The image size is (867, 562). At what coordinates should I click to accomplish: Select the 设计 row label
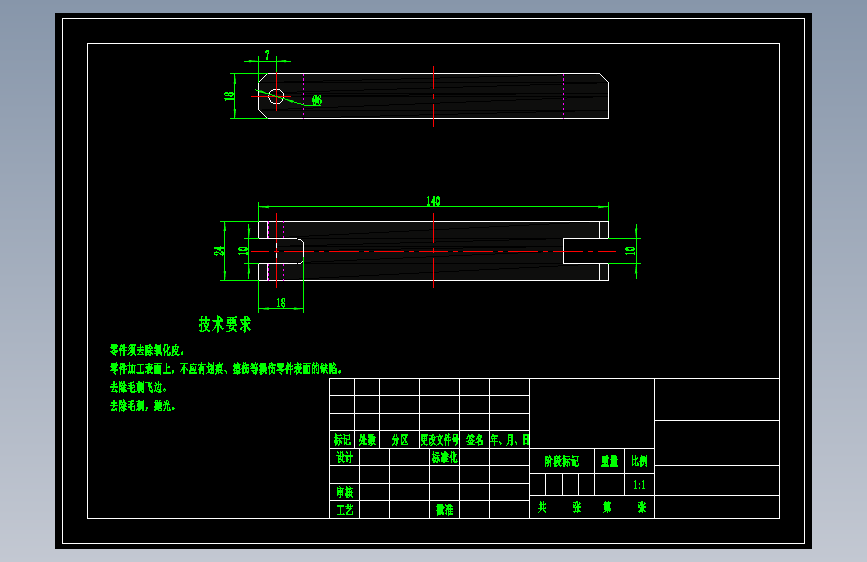[344, 457]
